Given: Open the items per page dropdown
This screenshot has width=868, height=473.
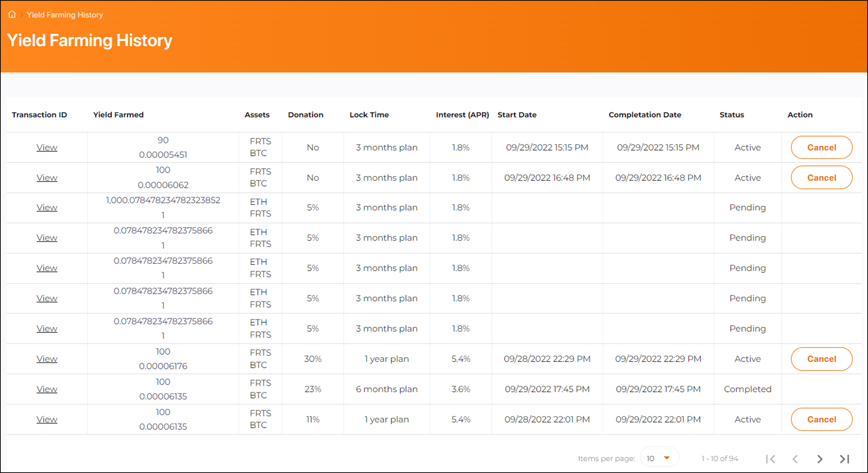Looking at the screenshot, I should click(x=659, y=458).
